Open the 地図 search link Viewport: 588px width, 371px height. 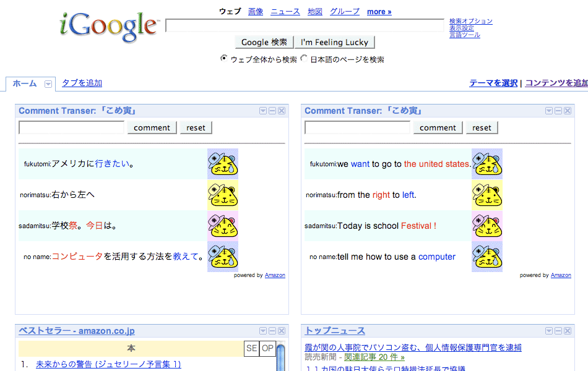315,12
